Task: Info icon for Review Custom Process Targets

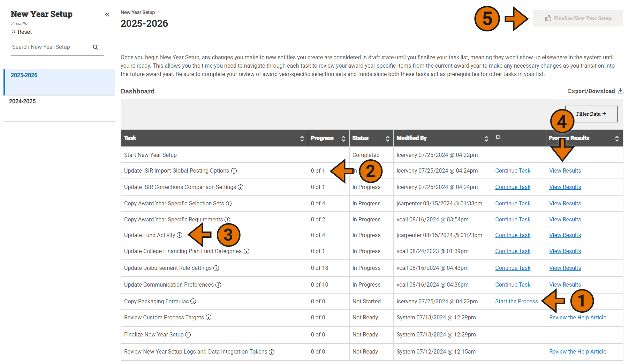Action: tap(209, 317)
